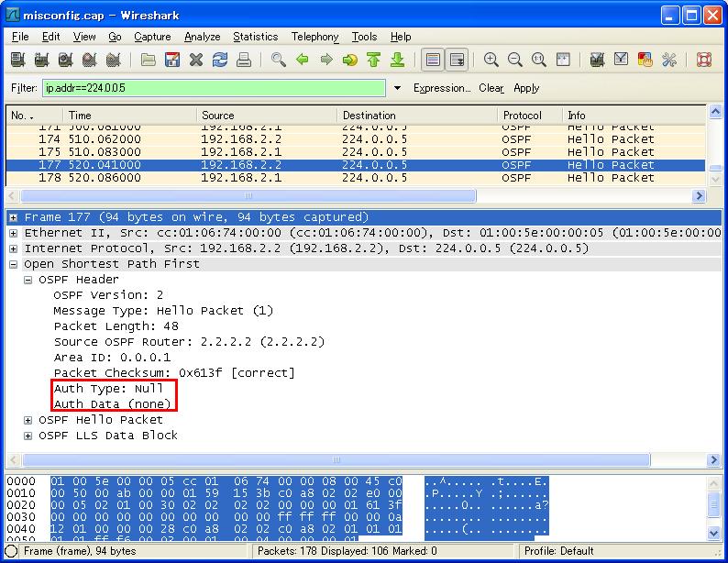The height and width of the screenshot is (563, 728).
Task: Find a packet magnifier icon
Action: coord(278,60)
